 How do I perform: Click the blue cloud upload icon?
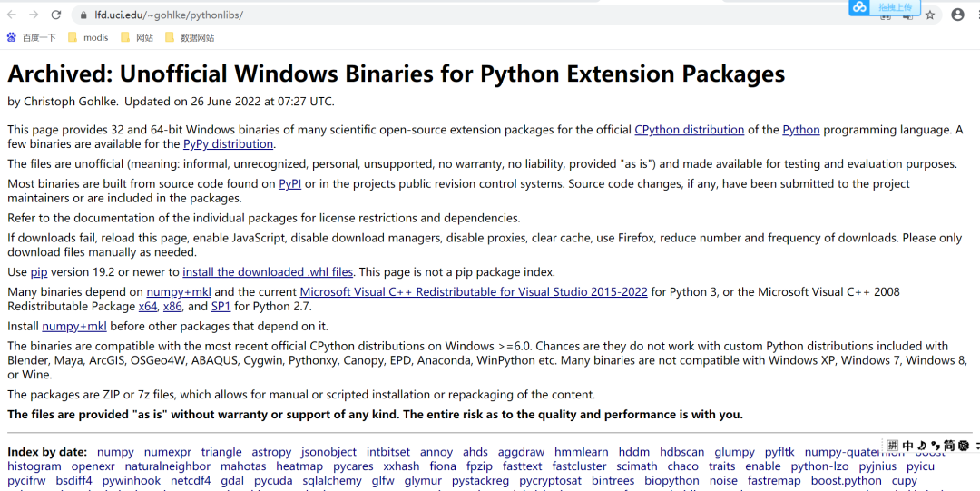pos(859,7)
